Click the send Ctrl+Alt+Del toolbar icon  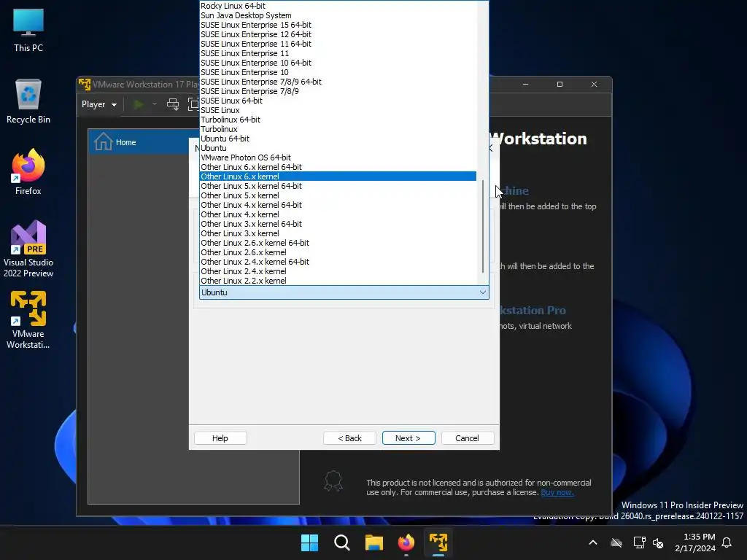pyautogui.click(x=173, y=104)
